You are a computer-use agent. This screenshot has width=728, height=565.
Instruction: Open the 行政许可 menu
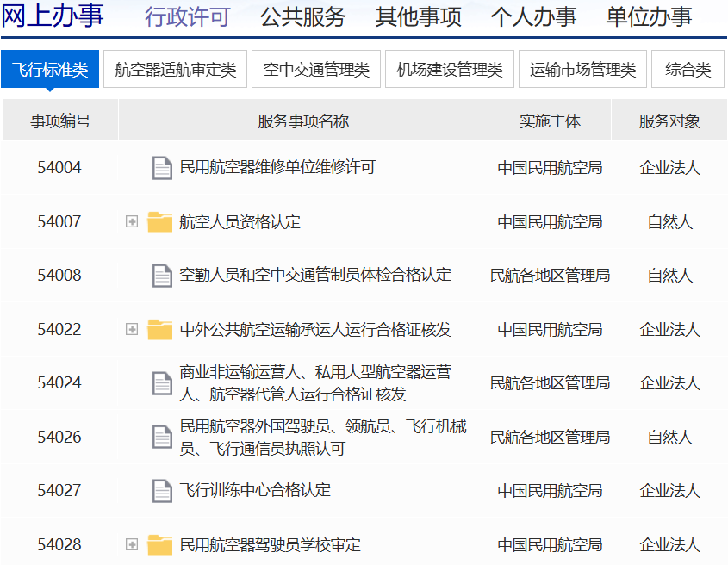tap(187, 16)
